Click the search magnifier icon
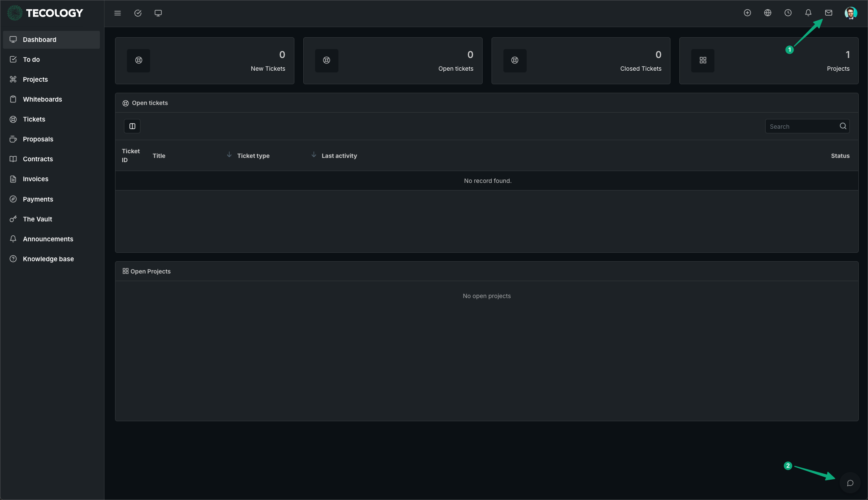This screenshot has height=500, width=868. [843, 126]
